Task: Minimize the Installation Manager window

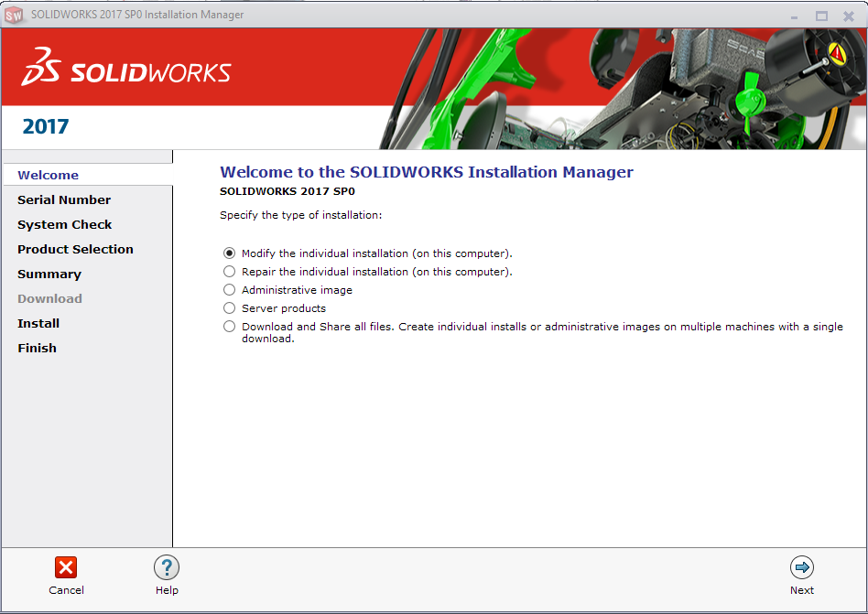Action: [795, 16]
